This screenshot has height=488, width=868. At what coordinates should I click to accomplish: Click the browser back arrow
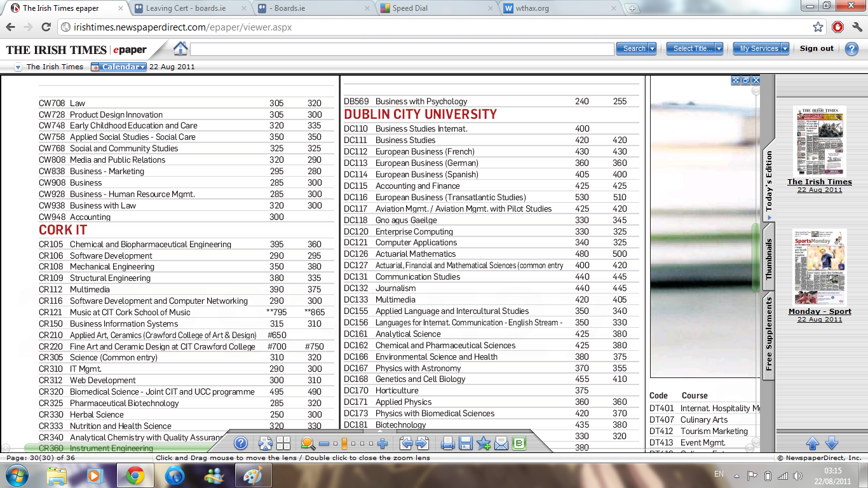(11, 27)
